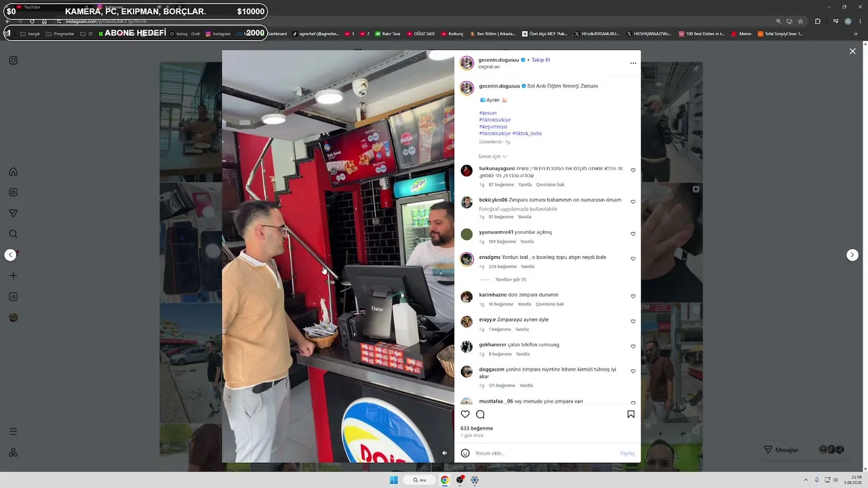Expand the 'Senin için' comment sort dropdown
This screenshot has height=488, width=868.
[x=492, y=157]
